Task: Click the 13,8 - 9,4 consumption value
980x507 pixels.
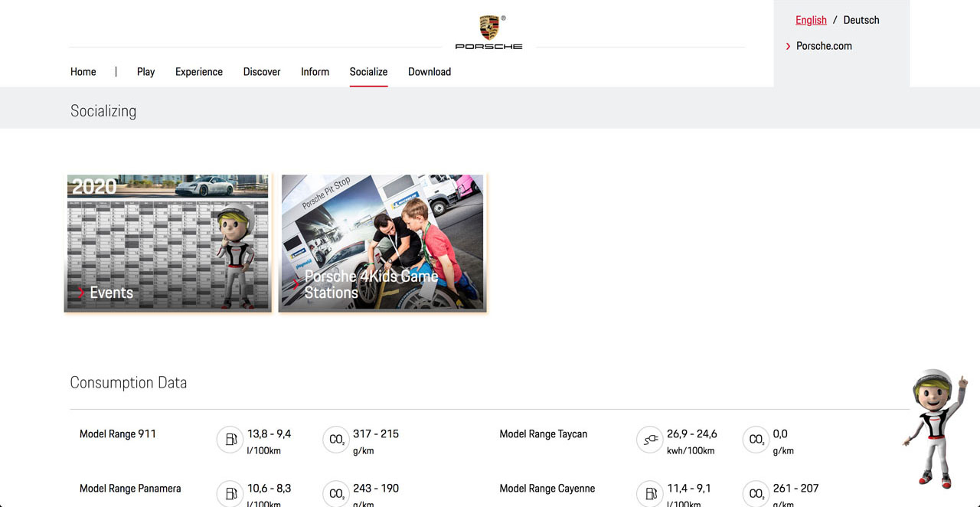Action: [269, 433]
